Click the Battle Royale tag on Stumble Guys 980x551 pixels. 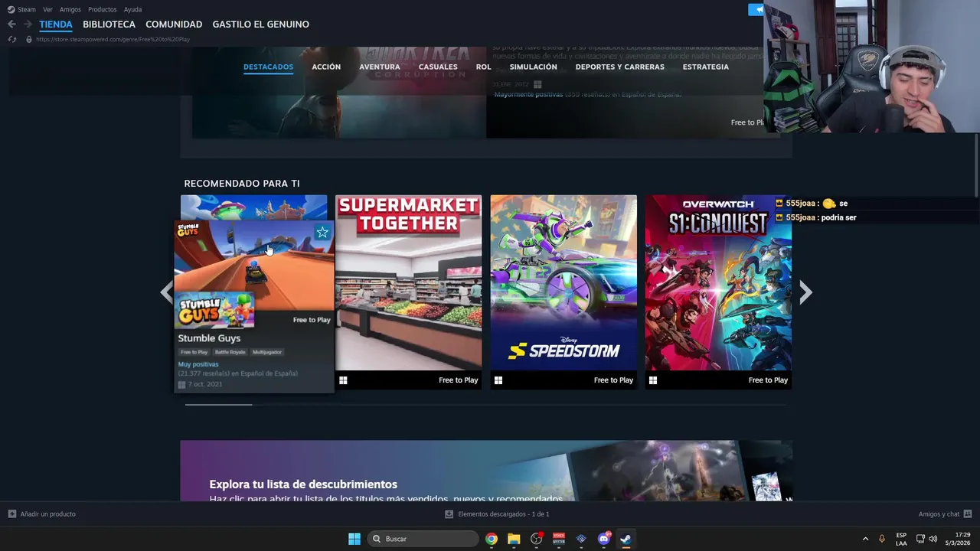click(230, 352)
